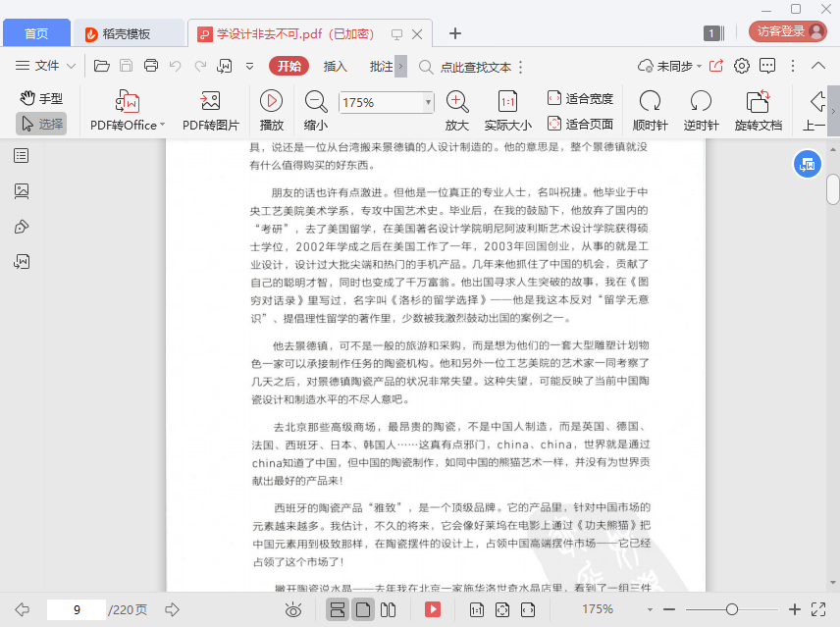Click the 播放 play slideshow button

pos(272,111)
